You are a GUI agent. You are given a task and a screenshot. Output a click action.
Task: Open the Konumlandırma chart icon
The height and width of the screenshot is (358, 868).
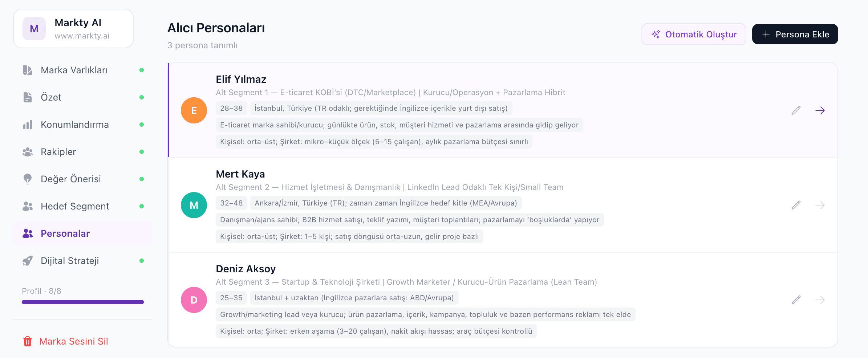[27, 125]
